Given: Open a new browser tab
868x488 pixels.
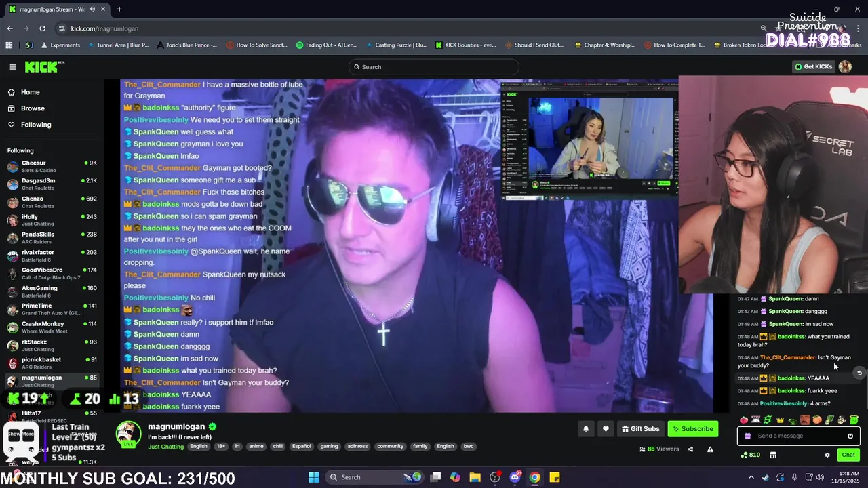Looking at the screenshot, I should pyautogui.click(x=119, y=9).
